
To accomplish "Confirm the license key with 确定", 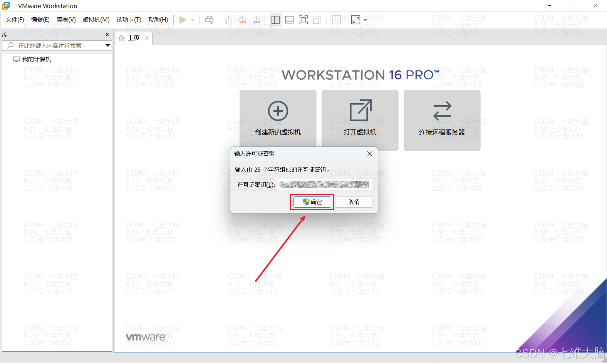I will 312,202.
